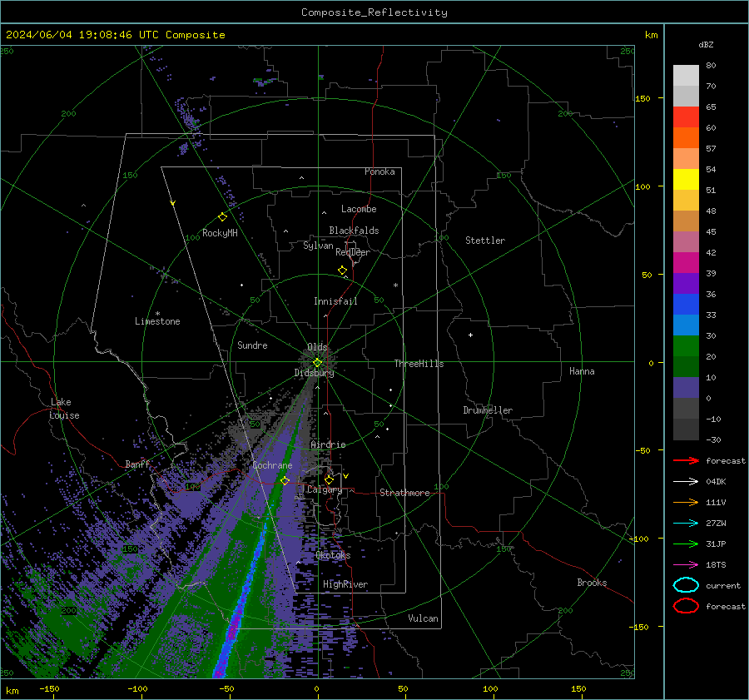The height and width of the screenshot is (700, 749).
Task: Click the Banff label
Action: pos(137,464)
